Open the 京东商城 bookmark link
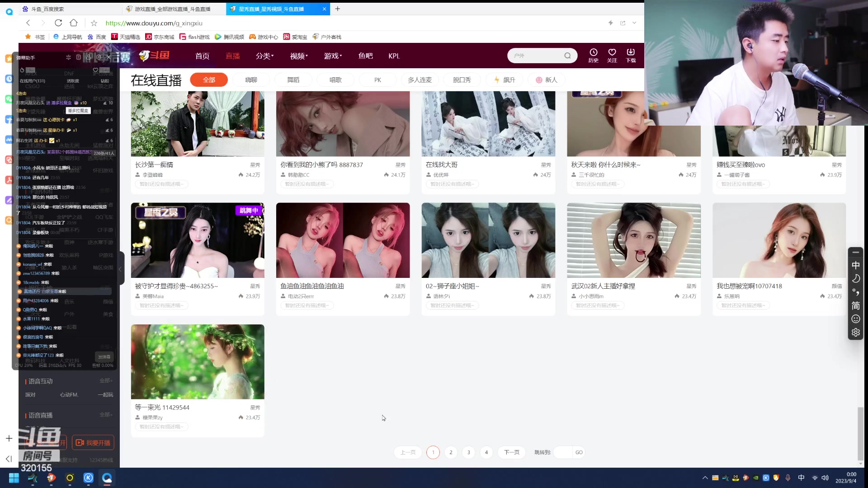Viewport: 868px width, 488px height. point(160,37)
